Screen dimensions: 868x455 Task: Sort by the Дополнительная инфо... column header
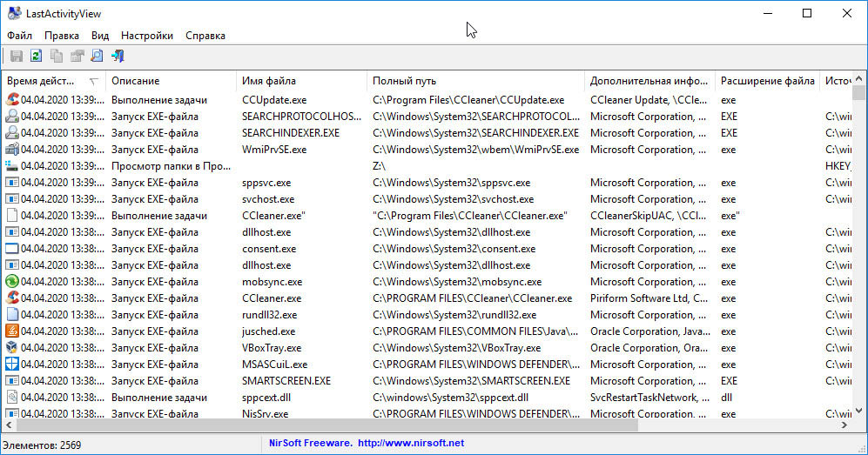pyautogui.click(x=649, y=81)
